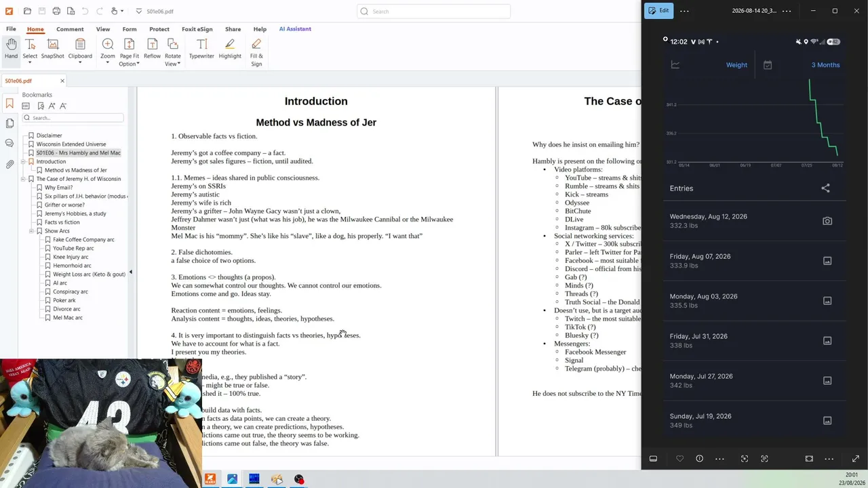Close the S01e06.pdf document tab

click(62, 81)
